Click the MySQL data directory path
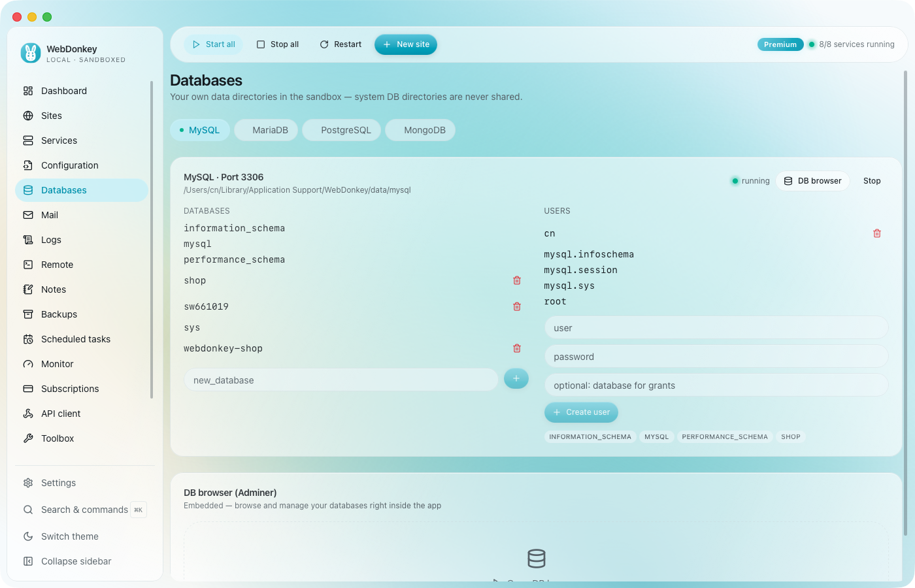Image resolution: width=915 pixels, height=588 pixels. [x=297, y=190]
